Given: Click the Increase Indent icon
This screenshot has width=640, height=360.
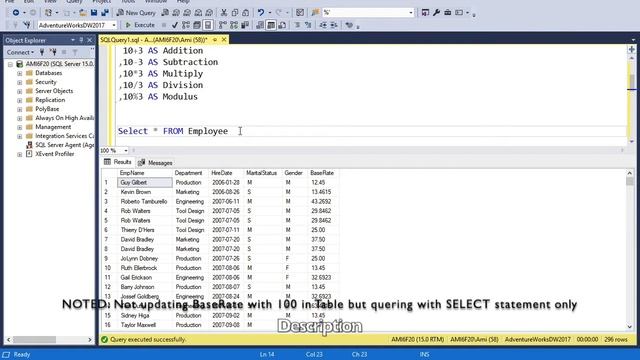Looking at the screenshot, I should 334,25.
